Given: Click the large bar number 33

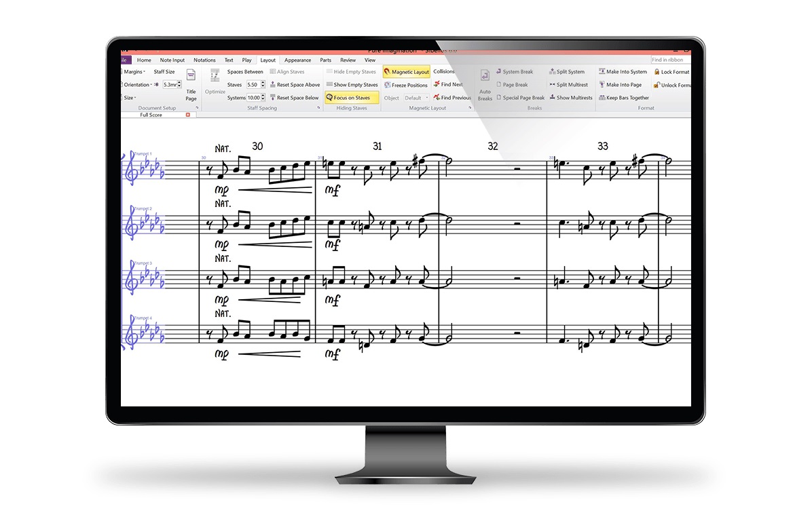Looking at the screenshot, I should [603, 147].
